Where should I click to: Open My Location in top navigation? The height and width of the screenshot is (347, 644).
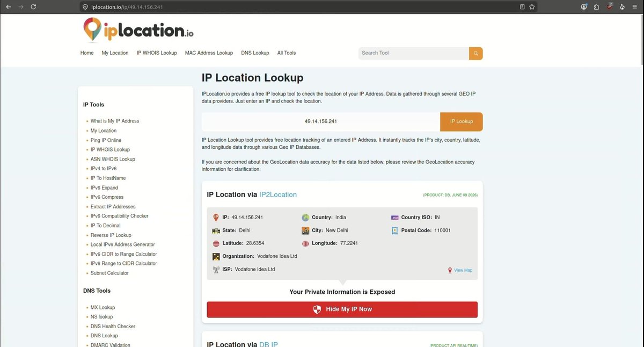click(x=115, y=53)
